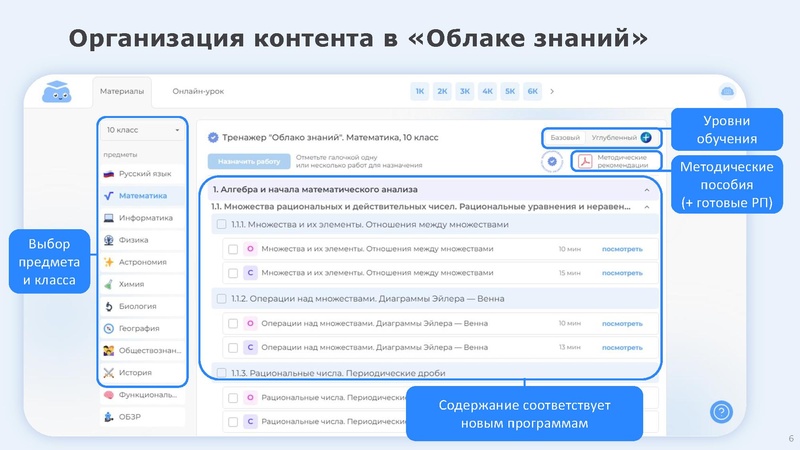
Task: Collapse subsection 1.1. Множества рациональных и действительных чисел
Action: click(646, 207)
